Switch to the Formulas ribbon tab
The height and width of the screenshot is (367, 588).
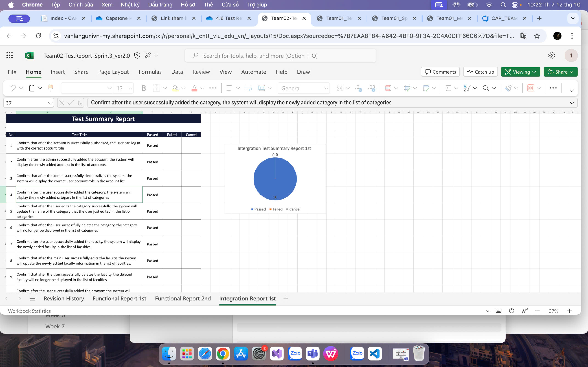(x=150, y=72)
